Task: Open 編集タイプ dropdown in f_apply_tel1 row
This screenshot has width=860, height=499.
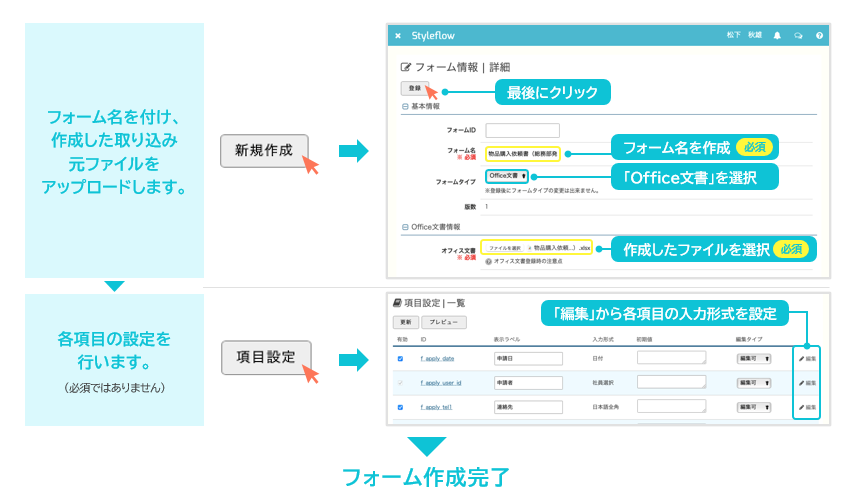Action: [754, 407]
